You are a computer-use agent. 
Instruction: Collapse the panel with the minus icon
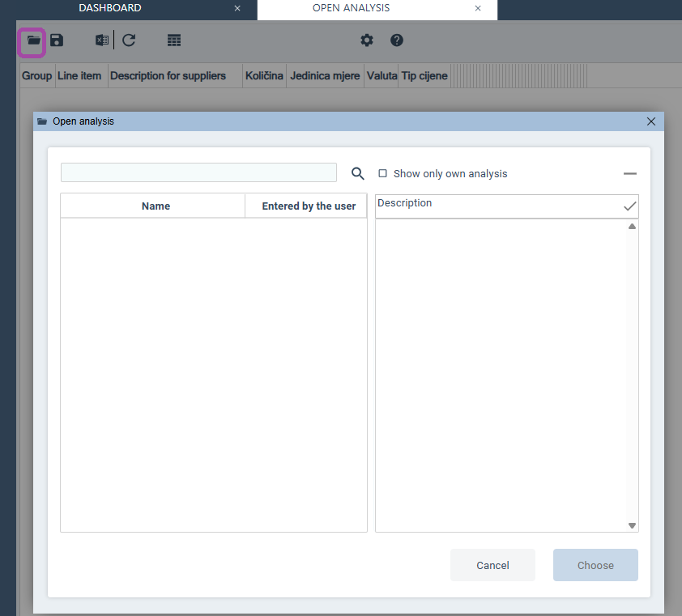click(x=630, y=174)
